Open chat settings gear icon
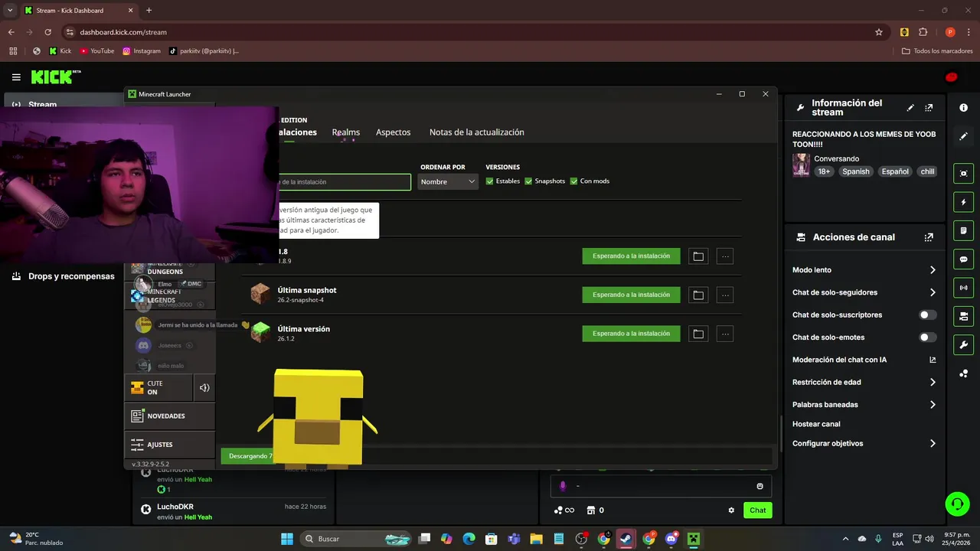Screen dimensions: 980x551 731,510
